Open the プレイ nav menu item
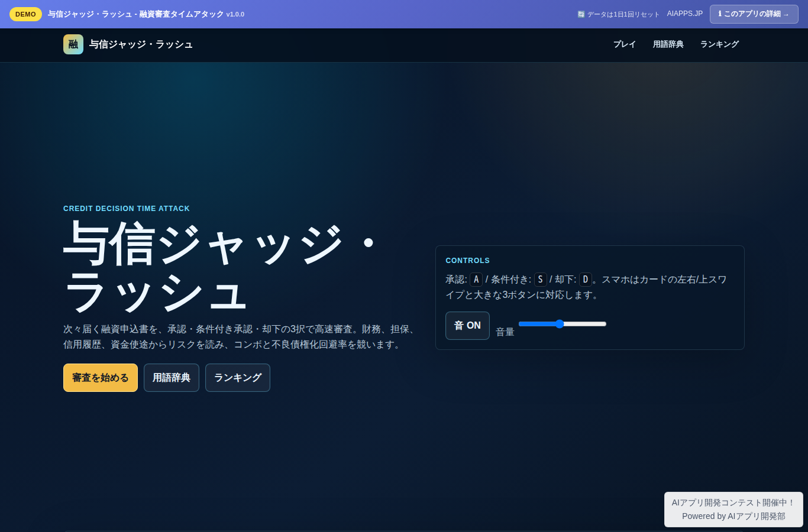The image size is (808, 532). pos(625,44)
